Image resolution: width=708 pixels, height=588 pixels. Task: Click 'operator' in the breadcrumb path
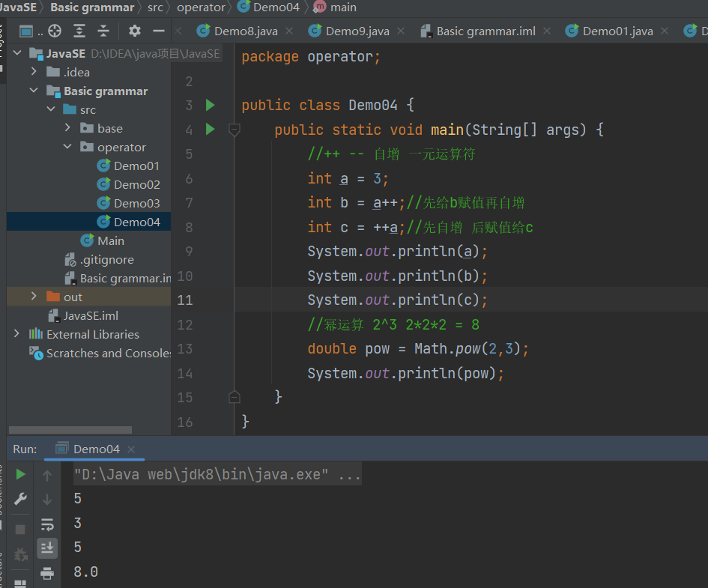coord(201,7)
